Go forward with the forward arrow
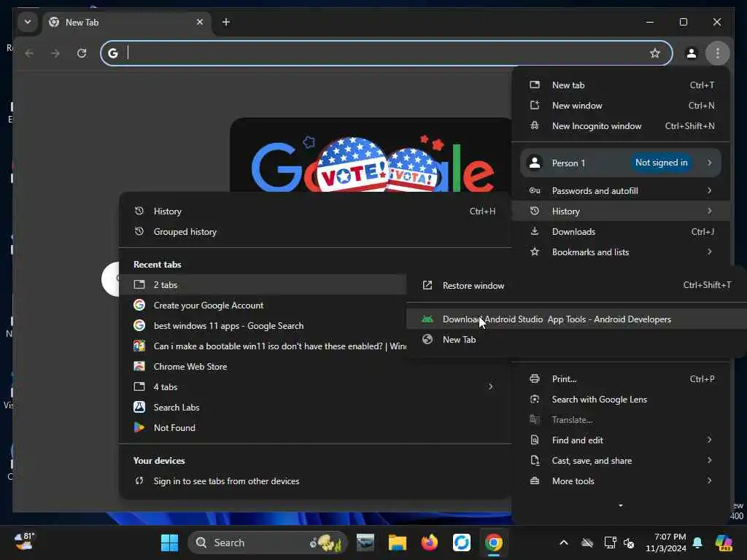Image resolution: width=747 pixels, height=560 pixels. click(55, 53)
